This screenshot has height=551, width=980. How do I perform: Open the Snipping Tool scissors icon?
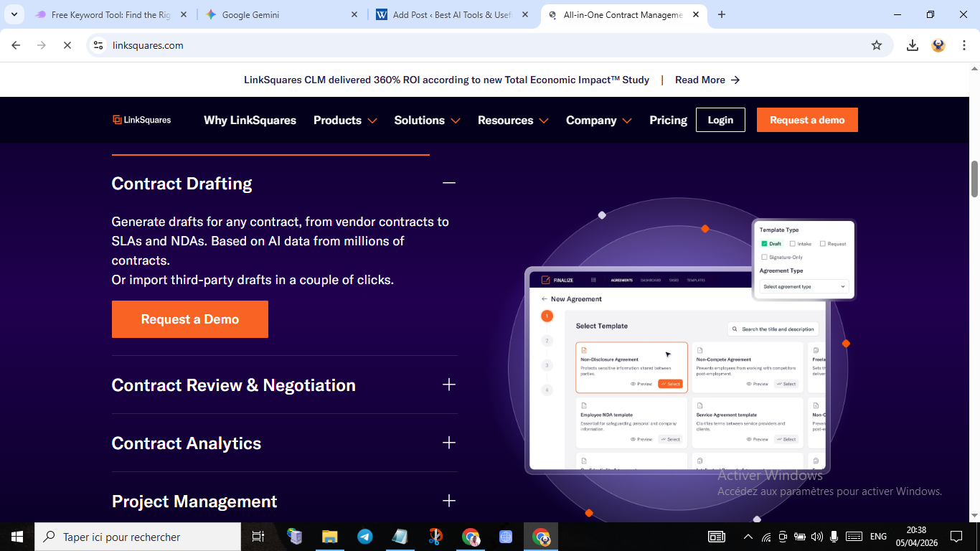pyautogui.click(x=435, y=537)
